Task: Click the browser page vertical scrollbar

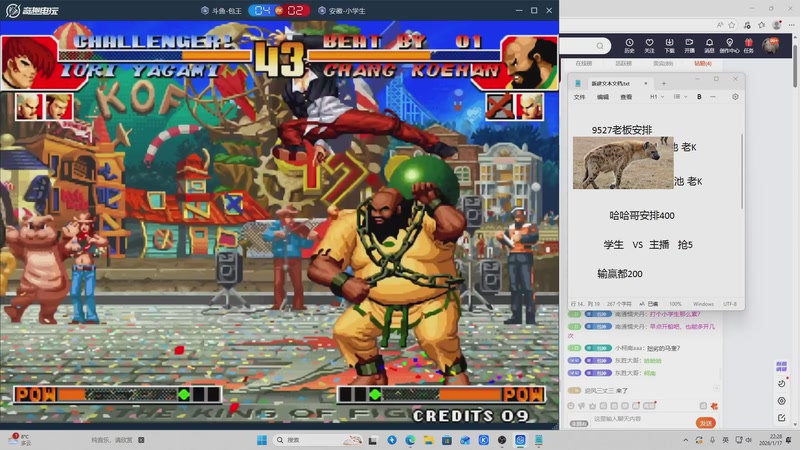Action: pos(795,66)
